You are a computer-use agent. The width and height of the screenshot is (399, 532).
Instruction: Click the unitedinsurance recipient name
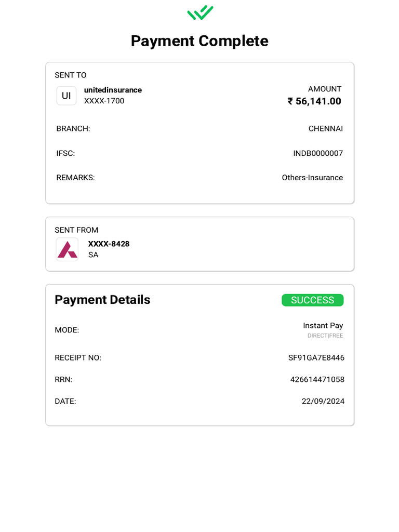[113, 90]
